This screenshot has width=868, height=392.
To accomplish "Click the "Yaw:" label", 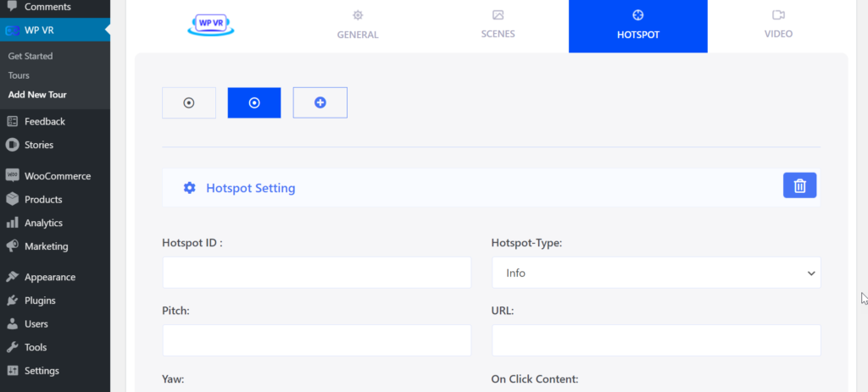I will [173, 379].
